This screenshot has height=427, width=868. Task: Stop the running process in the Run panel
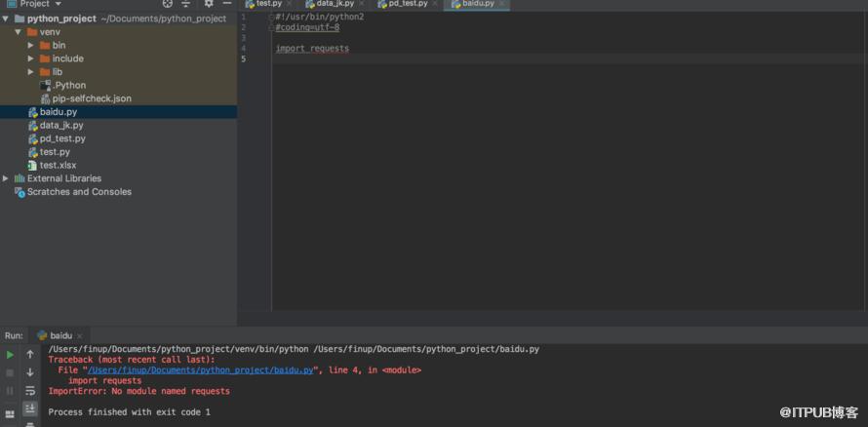10,372
